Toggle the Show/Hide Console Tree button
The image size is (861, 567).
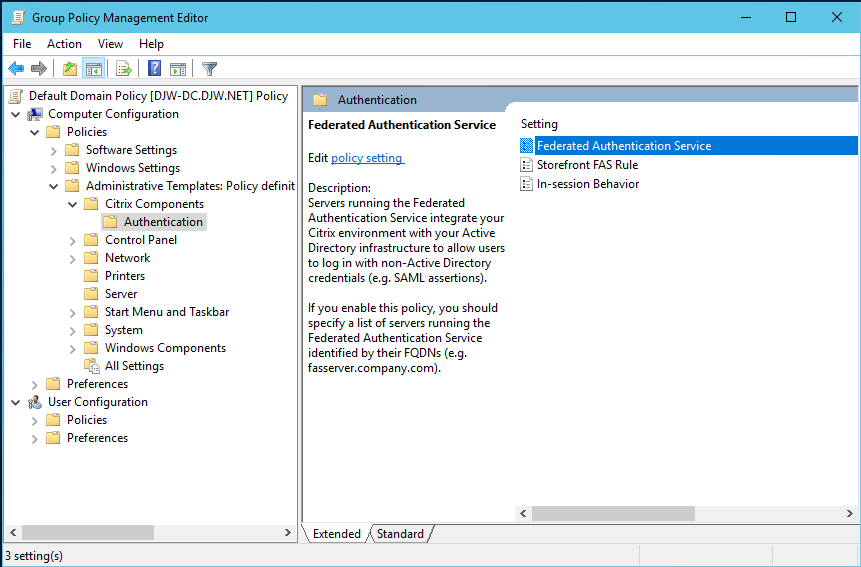point(93,69)
